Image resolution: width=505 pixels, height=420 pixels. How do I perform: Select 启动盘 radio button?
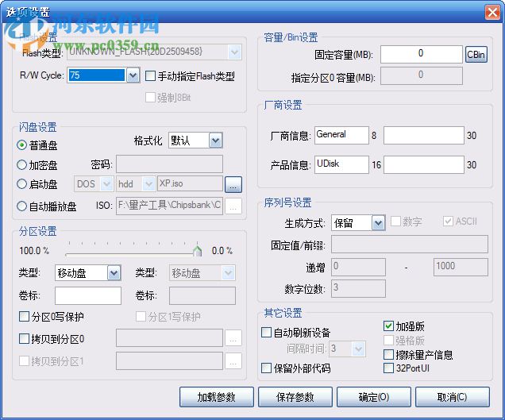coord(37,184)
